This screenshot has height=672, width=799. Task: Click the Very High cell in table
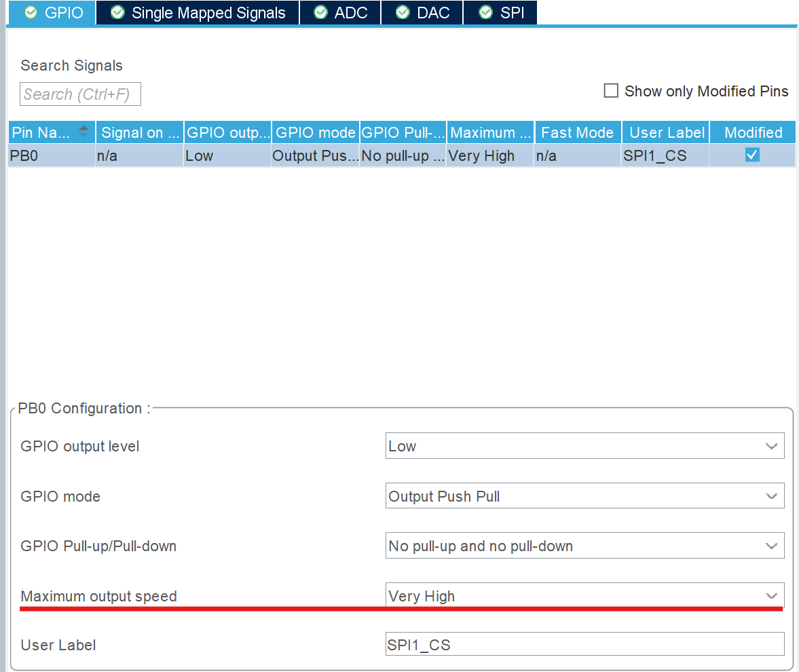pos(490,155)
